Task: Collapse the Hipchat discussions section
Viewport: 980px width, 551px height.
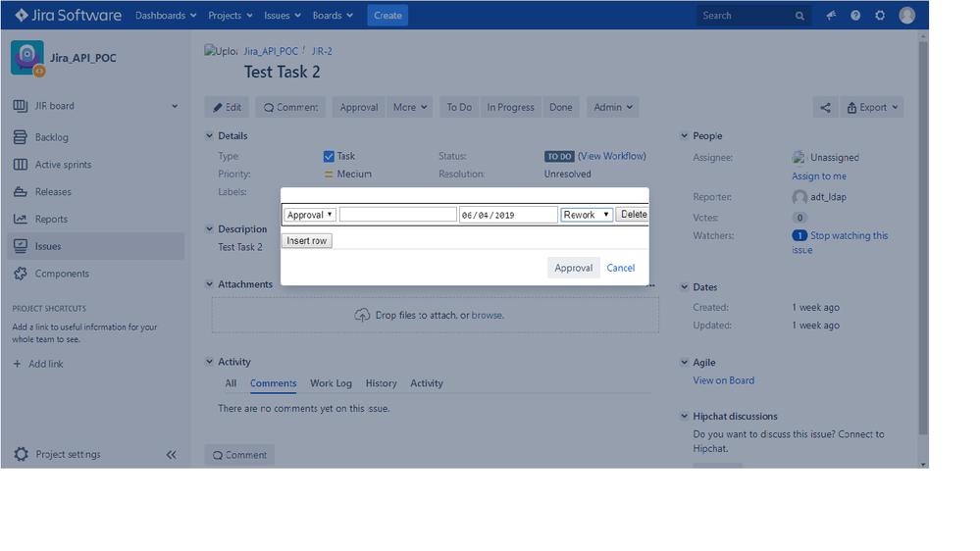Action: pos(684,416)
